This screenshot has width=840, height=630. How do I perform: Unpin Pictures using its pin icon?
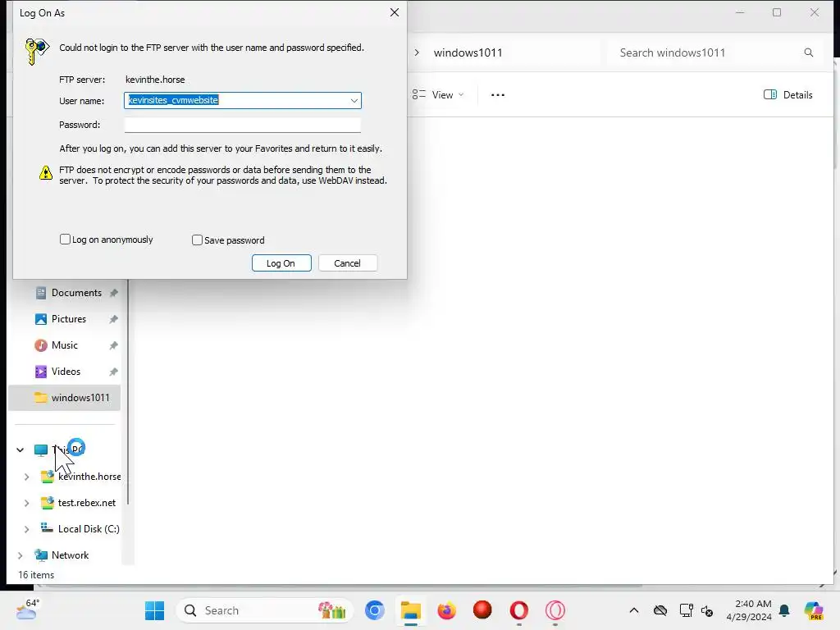[113, 319]
